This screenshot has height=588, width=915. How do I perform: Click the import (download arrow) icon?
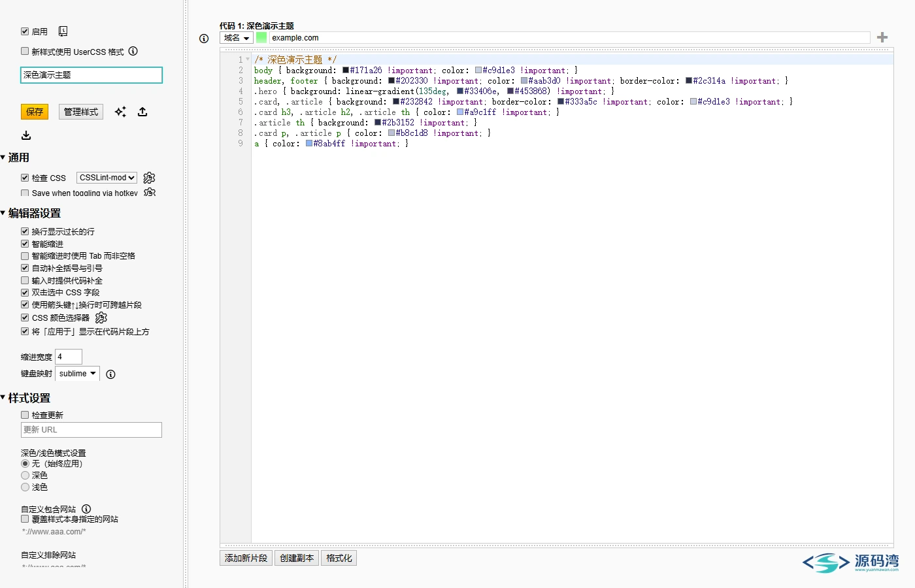point(26,135)
